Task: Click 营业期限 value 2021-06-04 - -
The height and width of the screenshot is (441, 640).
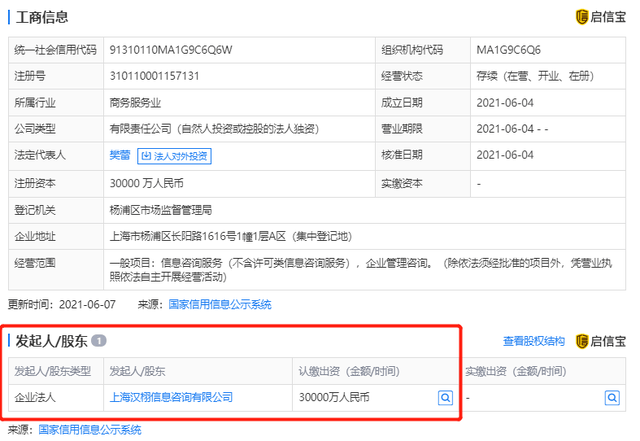Action: tap(512, 129)
